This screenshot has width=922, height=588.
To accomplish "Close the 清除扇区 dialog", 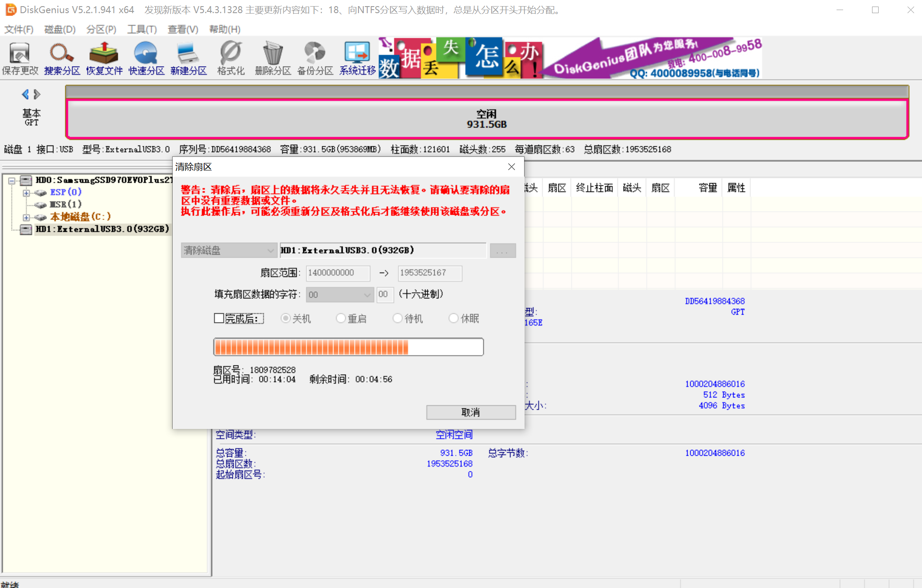I will click(x=511, y=166).
